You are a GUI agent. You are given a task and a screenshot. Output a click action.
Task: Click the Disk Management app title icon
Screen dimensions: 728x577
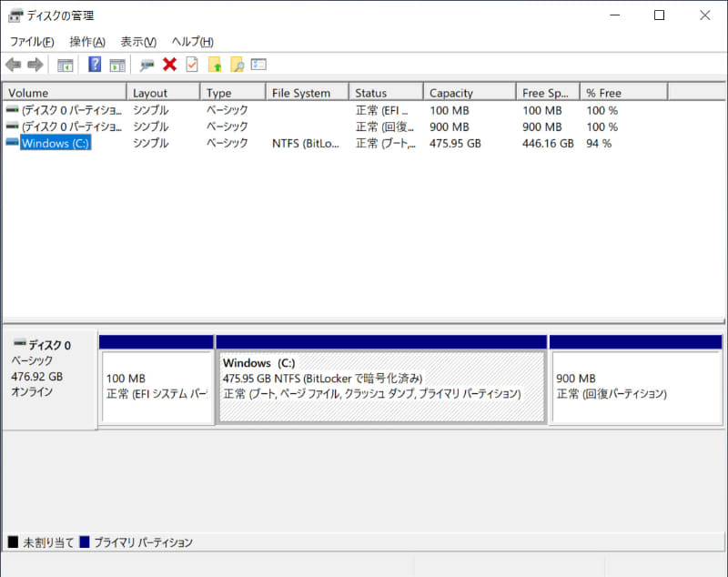coord(15,15)
